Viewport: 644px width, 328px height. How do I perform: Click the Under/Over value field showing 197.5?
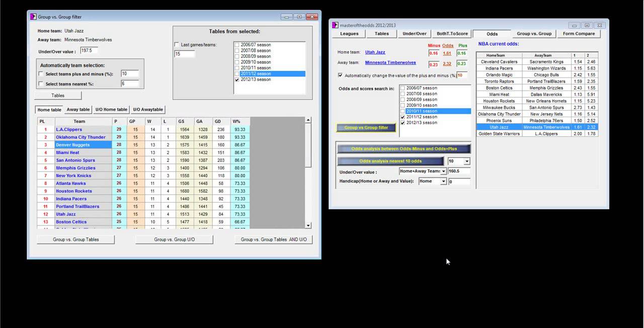coord(89,51)
